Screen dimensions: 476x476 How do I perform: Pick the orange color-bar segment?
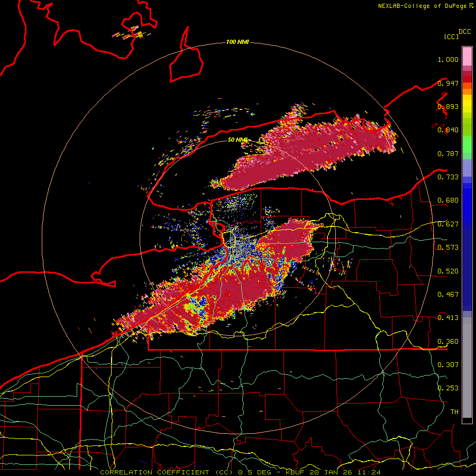click(x=467, y=91)
